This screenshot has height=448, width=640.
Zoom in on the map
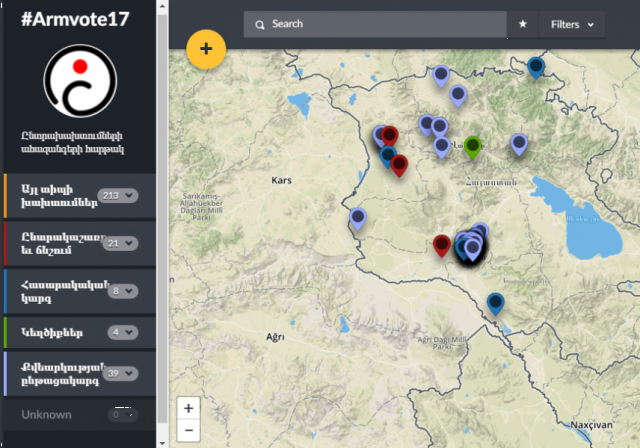click(x=189, y=408)
